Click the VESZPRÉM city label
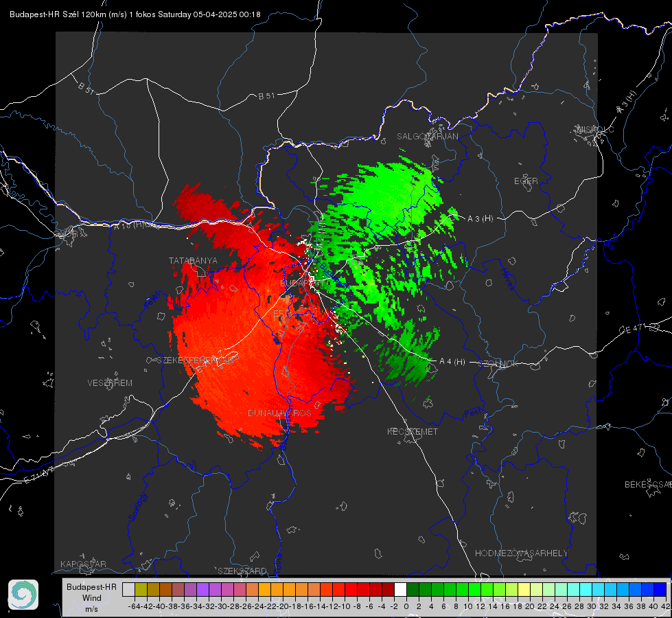Image resolution: width=672 pixels, height=618 pixels. (110, 383)
